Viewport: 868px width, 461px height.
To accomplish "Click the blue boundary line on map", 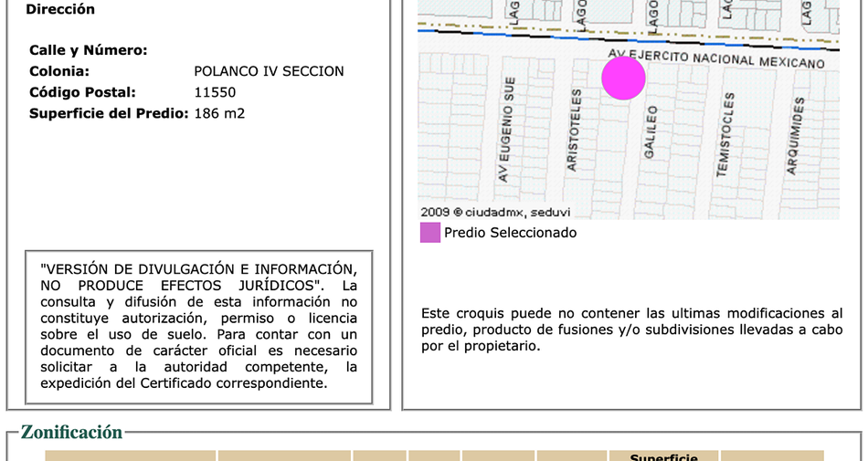I will pyautogui.click(x=629, y=40).
